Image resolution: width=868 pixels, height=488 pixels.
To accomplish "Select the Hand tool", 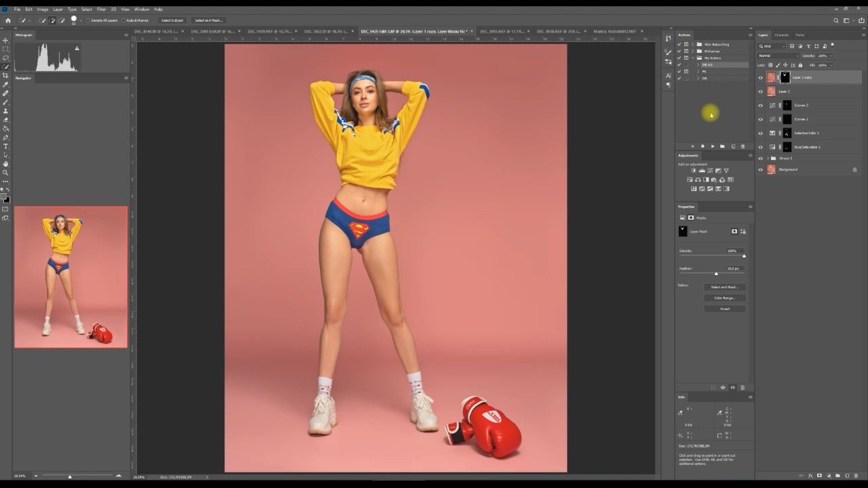I will coord(5,163).
